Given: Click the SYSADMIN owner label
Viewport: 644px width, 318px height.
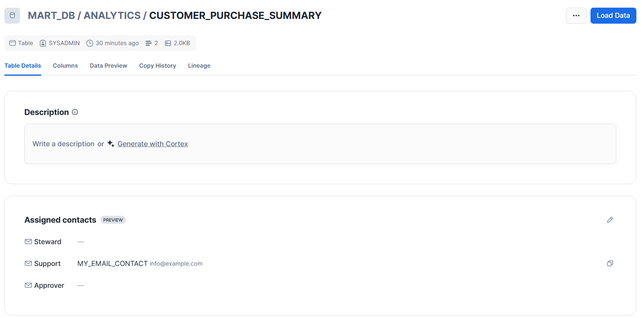Looking at the screenshot, I should 64,43.
